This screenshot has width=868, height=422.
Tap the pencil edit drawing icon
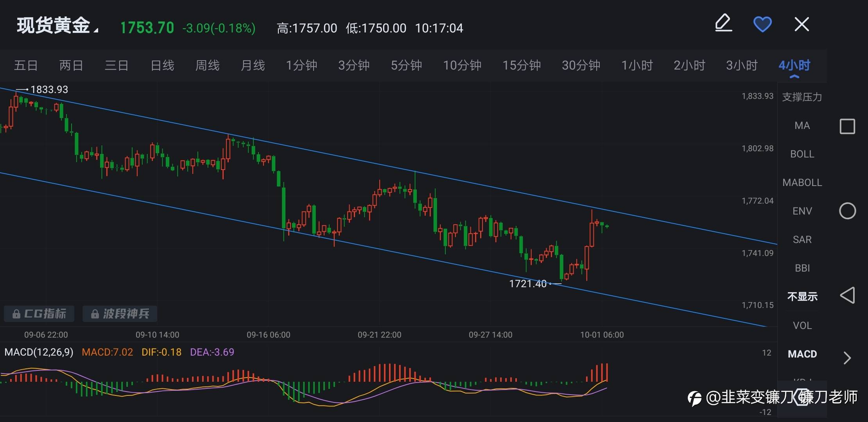[723, 23]
